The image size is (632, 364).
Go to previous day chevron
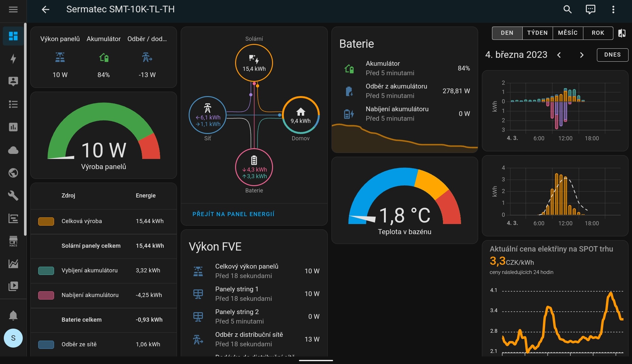pyautogui.click(x=559, y=55)
